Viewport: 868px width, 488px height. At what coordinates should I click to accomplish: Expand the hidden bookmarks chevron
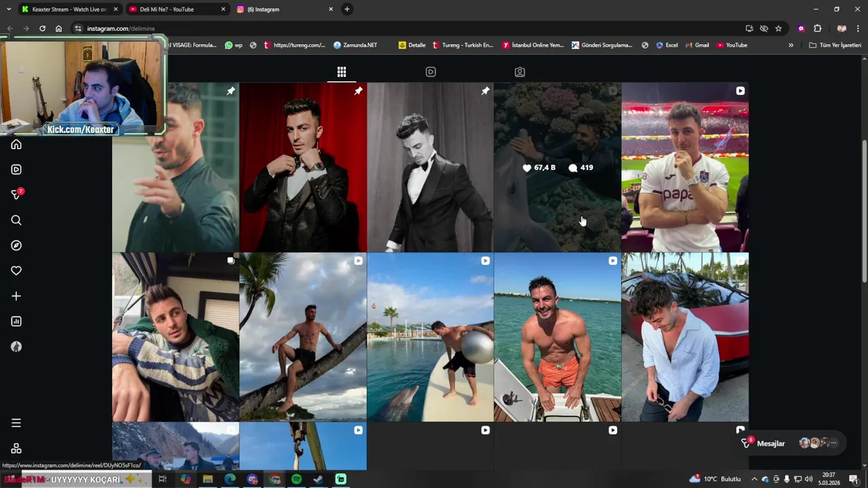[791, 45]
